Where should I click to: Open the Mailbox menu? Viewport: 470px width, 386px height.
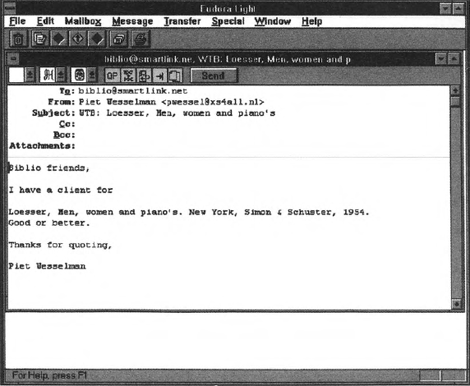[83, 21]
